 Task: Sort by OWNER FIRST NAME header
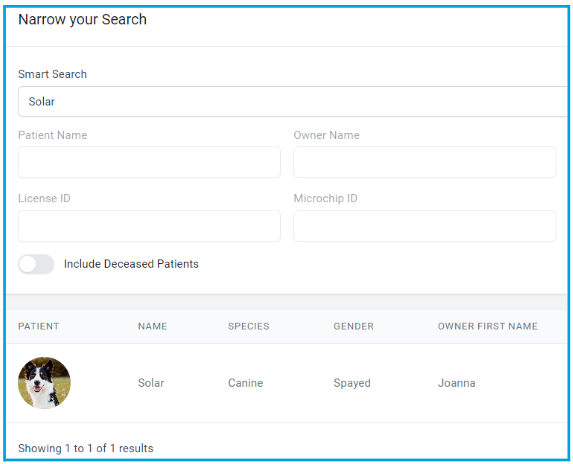pyautogui.click(x=487, y=326)
